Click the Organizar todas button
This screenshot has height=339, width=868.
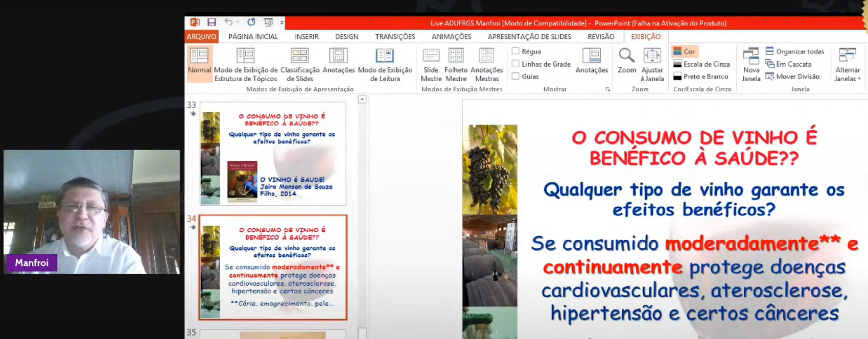795,52
